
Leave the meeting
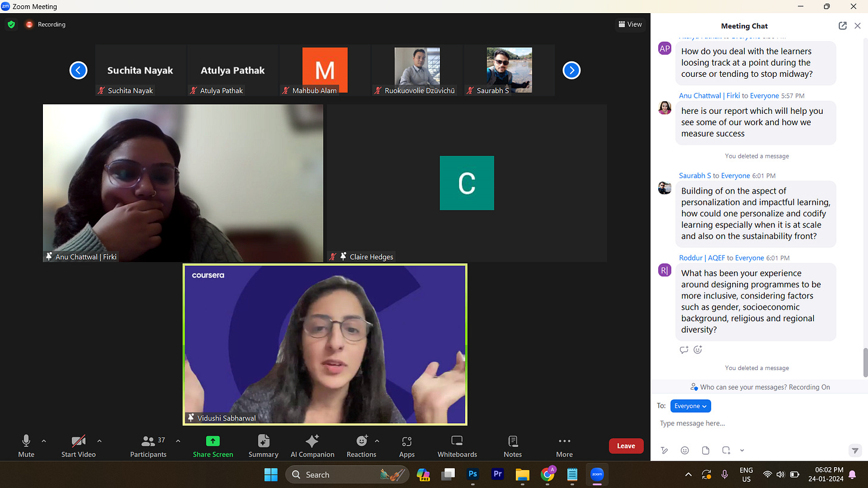pos(626,446)
